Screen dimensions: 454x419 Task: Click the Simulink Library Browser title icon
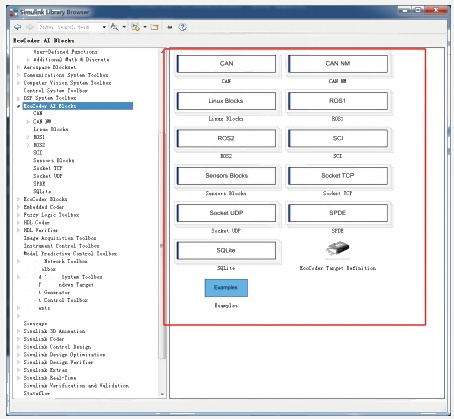(x=14, y=12)
